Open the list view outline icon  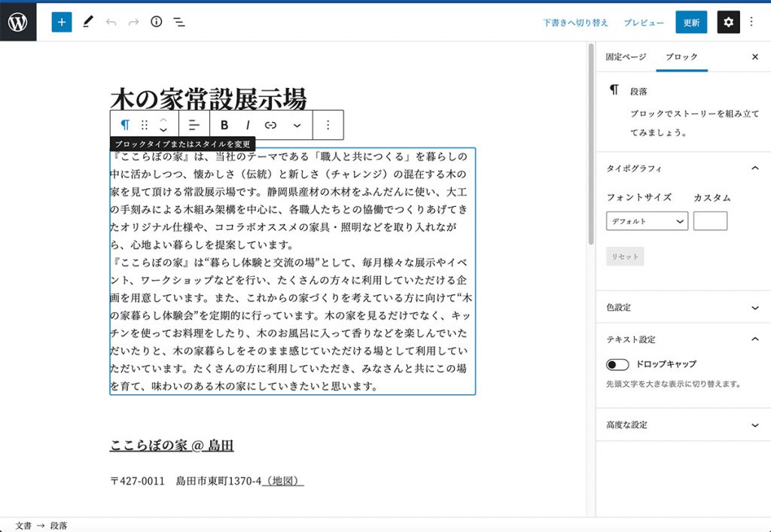(179, 22)
